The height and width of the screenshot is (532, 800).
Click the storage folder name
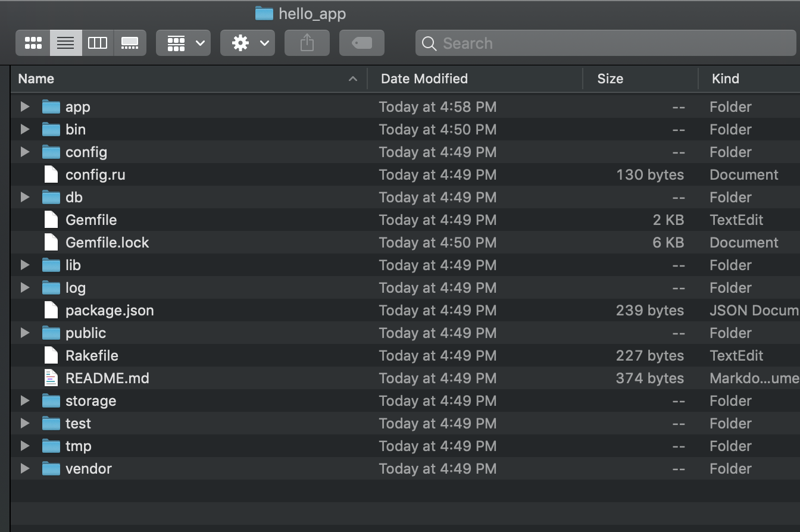tap(90, 400)
